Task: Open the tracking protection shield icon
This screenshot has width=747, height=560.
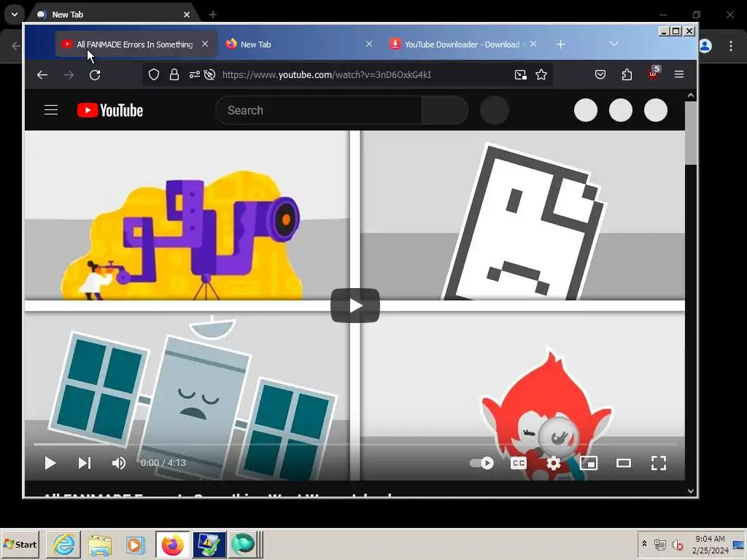Action: click(x=154, y=75)
